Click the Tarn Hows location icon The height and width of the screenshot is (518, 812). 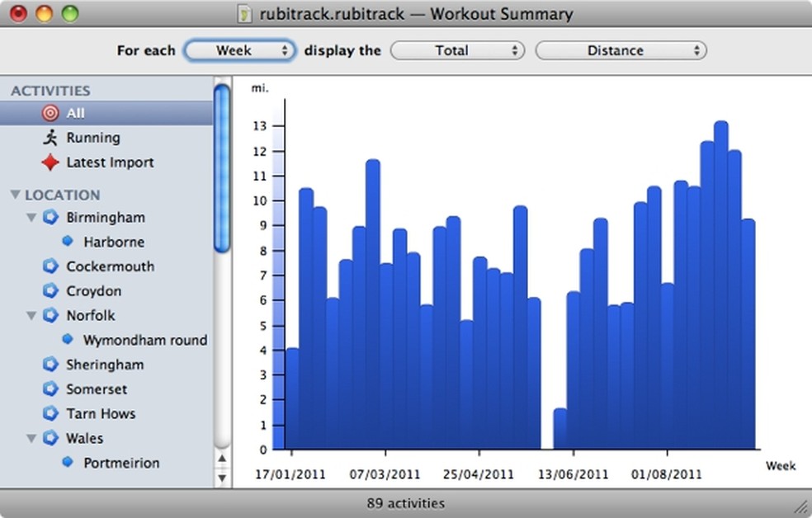(x=50, y=413)
